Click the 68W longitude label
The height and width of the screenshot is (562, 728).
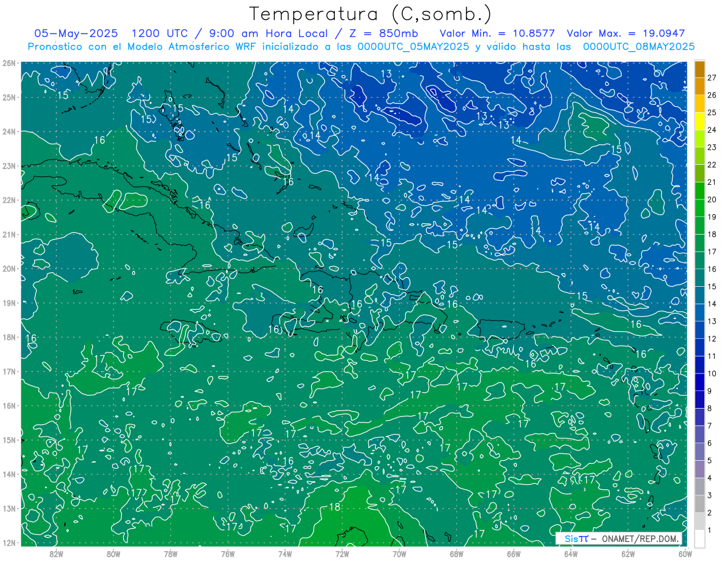coord(457,553)
